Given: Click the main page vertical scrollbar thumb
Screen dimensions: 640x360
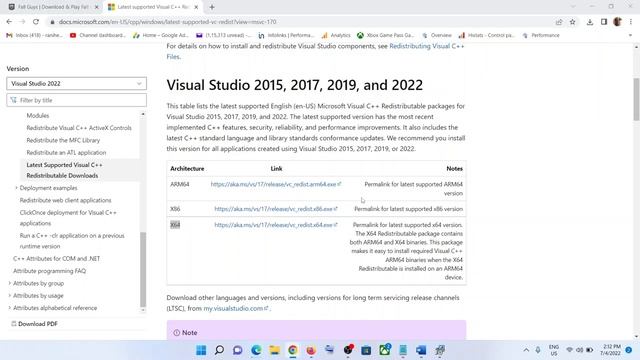Looking at the screenshot, I should pyautogui.click(x=636, y=99).
